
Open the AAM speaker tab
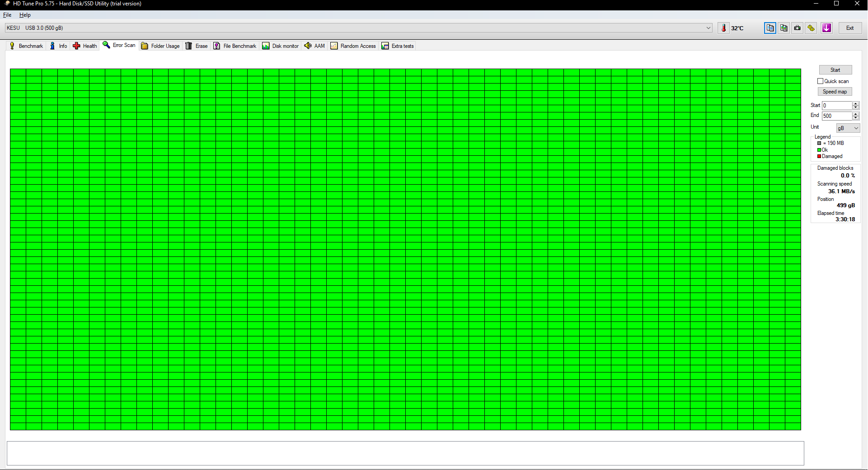click(314, 46)
